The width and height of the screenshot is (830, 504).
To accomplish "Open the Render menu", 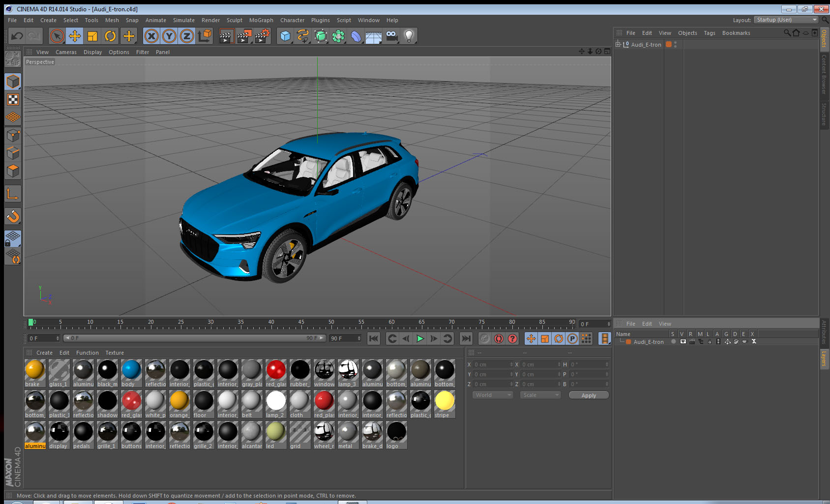I will [210, 20].
